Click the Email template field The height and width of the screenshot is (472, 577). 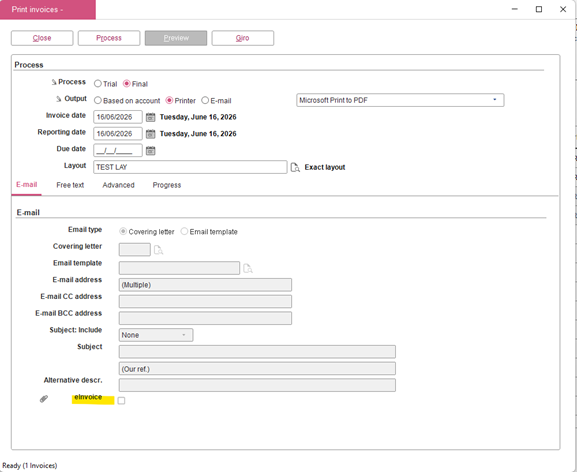click(x=179, y=268)
